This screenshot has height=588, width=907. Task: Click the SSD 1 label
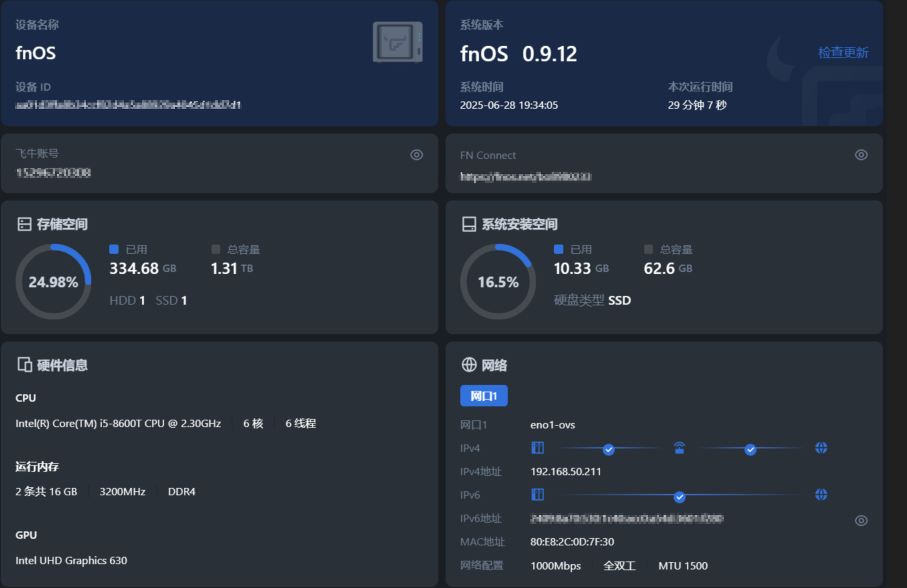(171, 300)
